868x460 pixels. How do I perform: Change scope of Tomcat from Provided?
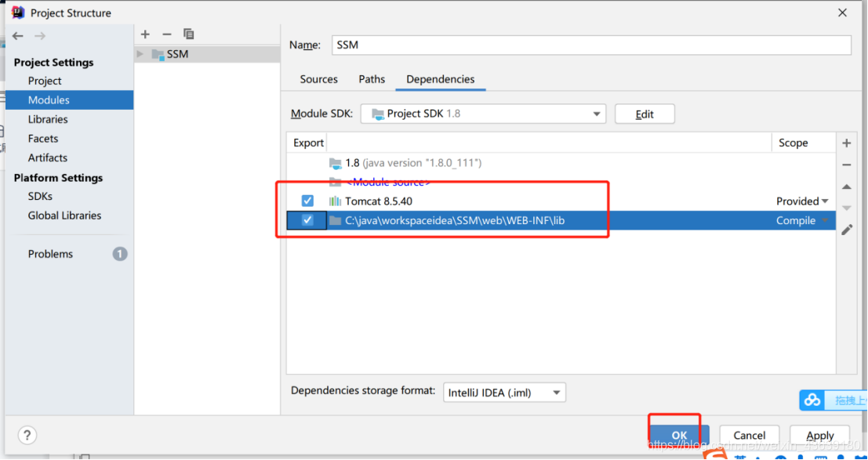click(802, 201)
